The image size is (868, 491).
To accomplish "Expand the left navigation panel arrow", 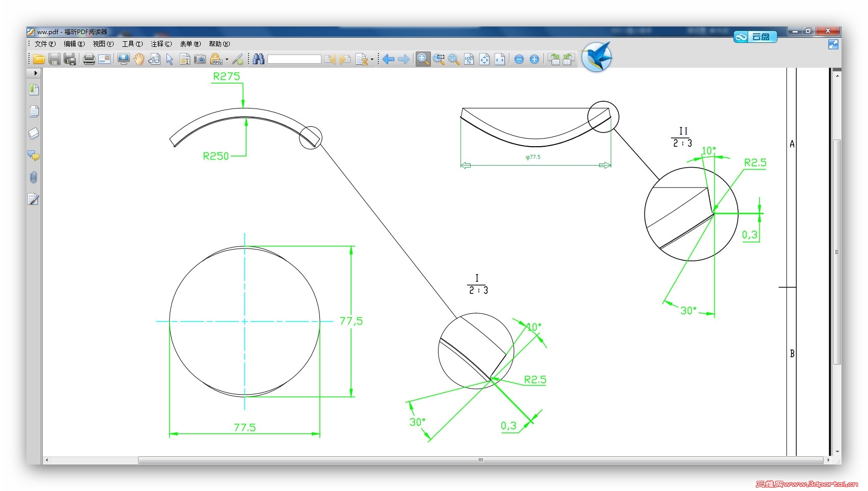I will (x=35, y=73).
